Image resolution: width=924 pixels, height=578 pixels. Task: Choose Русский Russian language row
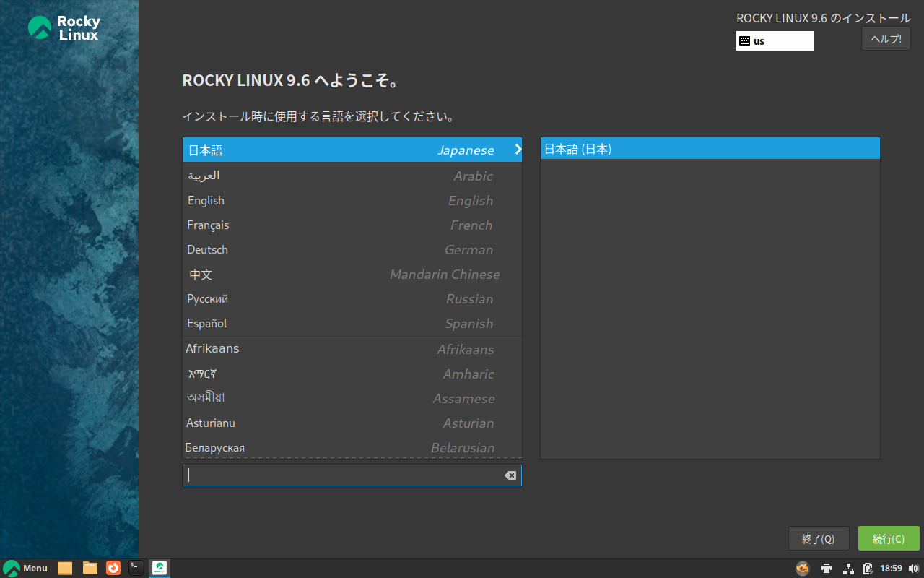tap(352, 298)
